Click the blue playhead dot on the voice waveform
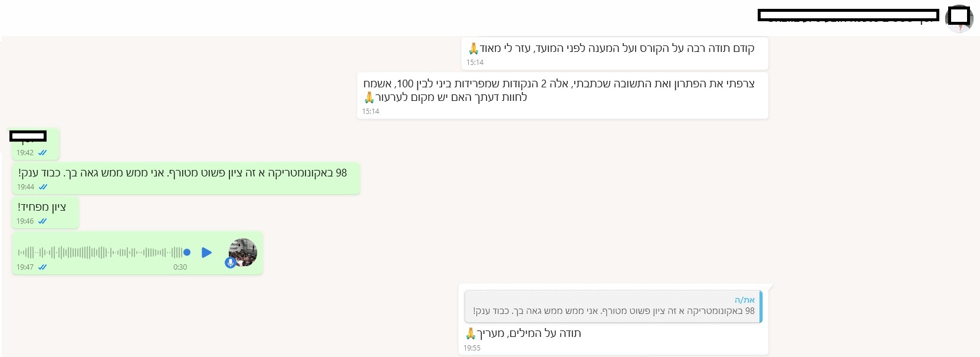The height and width of the screenshot is (357, 980). tap(187, 253)
